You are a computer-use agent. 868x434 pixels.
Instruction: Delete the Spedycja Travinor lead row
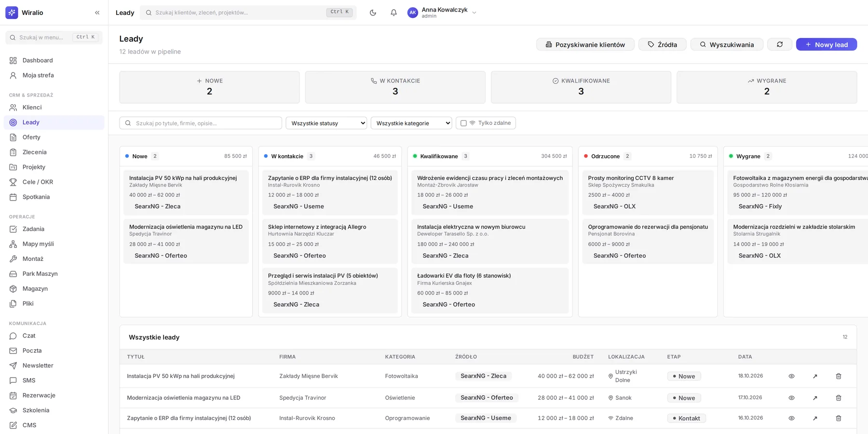tap(839, 398)
